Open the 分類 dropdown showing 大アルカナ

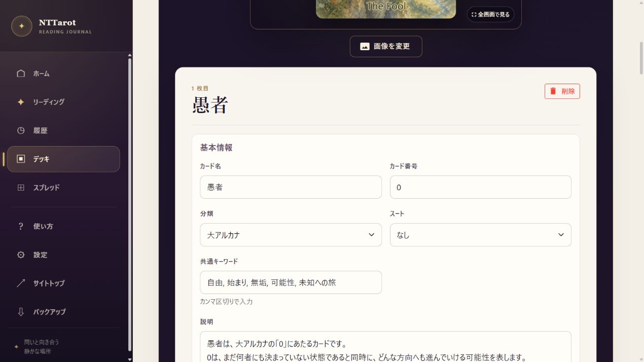tap(291, 235)
